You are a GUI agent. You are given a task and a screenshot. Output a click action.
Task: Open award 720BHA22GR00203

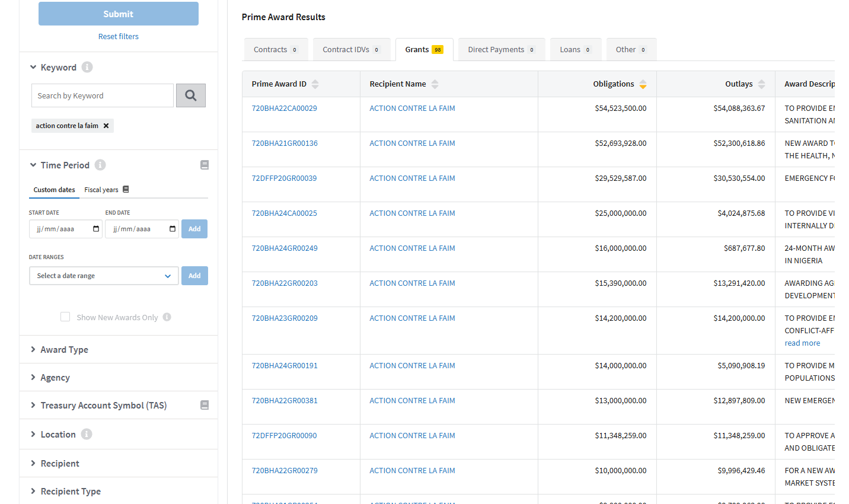coord(285,283)
